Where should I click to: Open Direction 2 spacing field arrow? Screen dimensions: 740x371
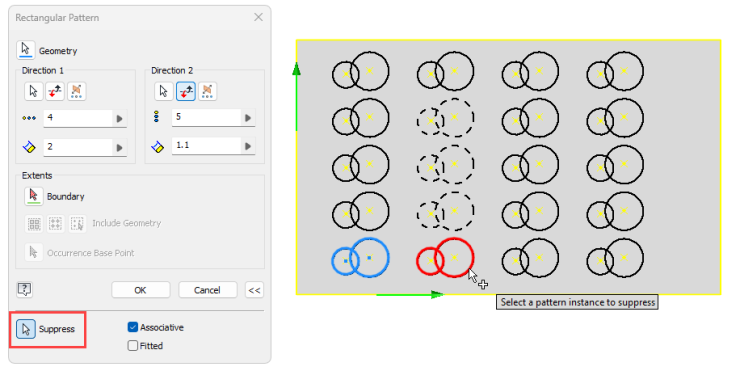click(x=248, y=146)
